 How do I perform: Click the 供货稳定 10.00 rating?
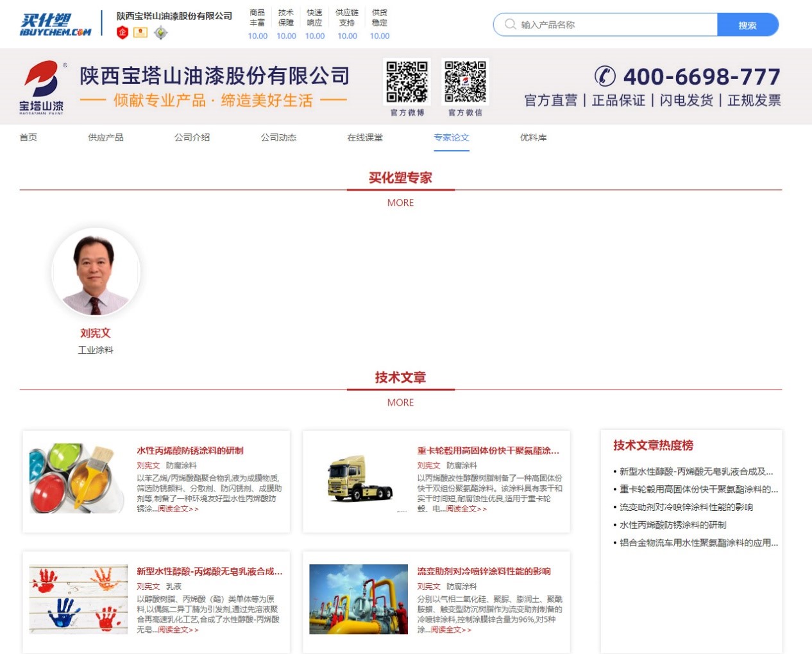coord(380,24)
